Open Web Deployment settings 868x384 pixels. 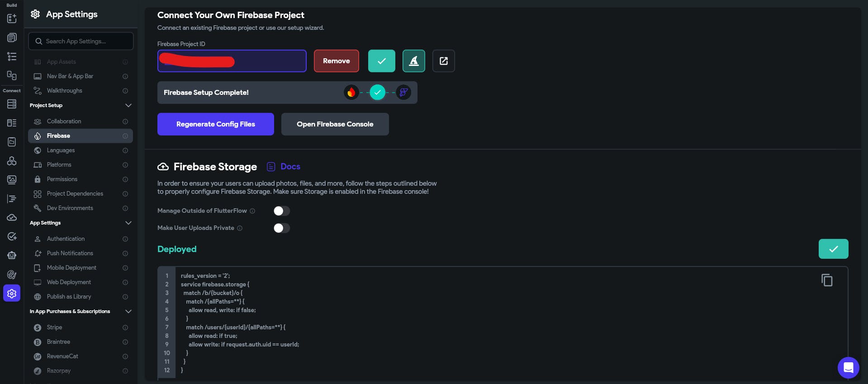coord(81,282)
